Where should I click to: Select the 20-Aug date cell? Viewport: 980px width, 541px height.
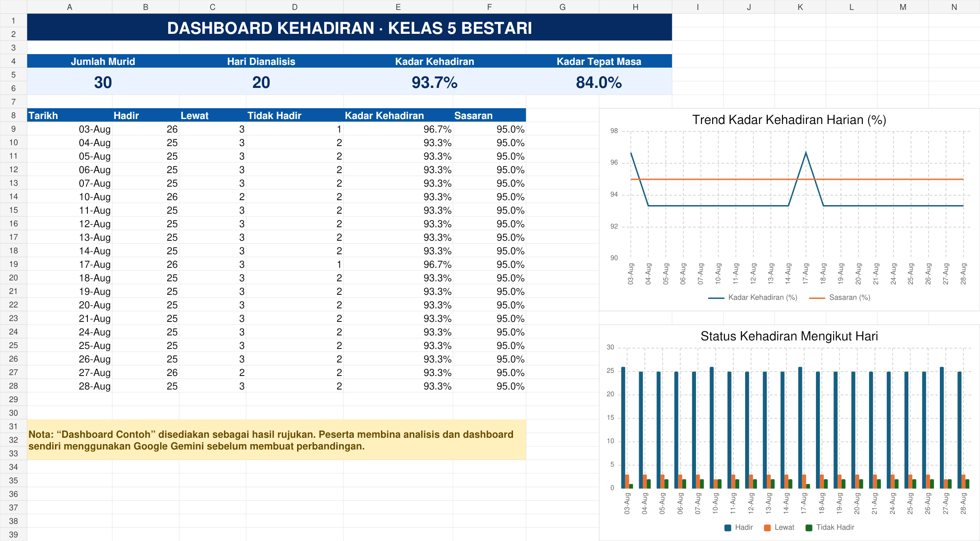69,304
